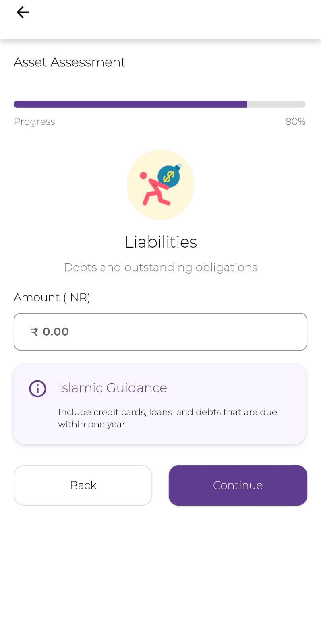This screenshot has width=321, height=644.
Task: Click the 80% progress value
Action: click(295, 122)
